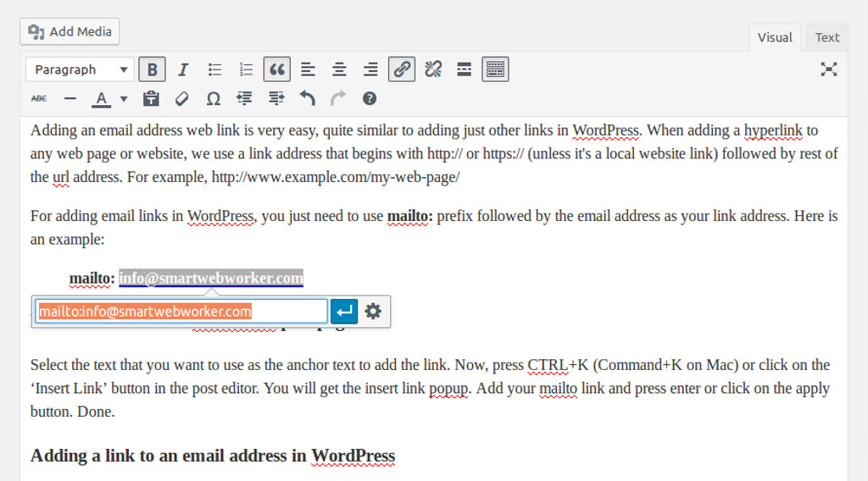Click the Add Media button
This screenshot has height=481, width=868.
[70, 31]
